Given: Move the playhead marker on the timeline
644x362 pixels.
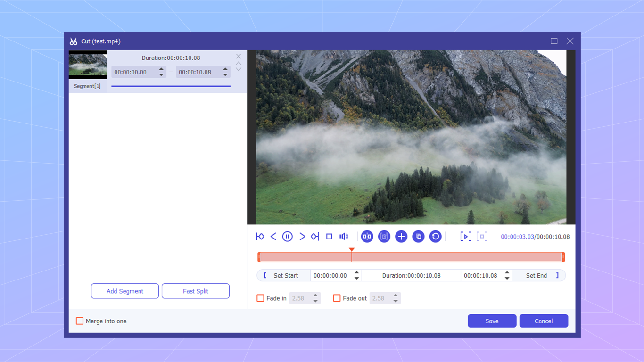Looking at the screenshot, I should pyautogui.click(x=352, y=250).
